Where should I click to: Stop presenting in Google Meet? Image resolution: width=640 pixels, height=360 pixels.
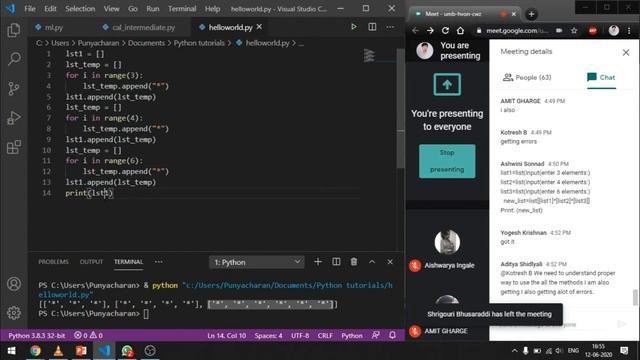point(447,161)
